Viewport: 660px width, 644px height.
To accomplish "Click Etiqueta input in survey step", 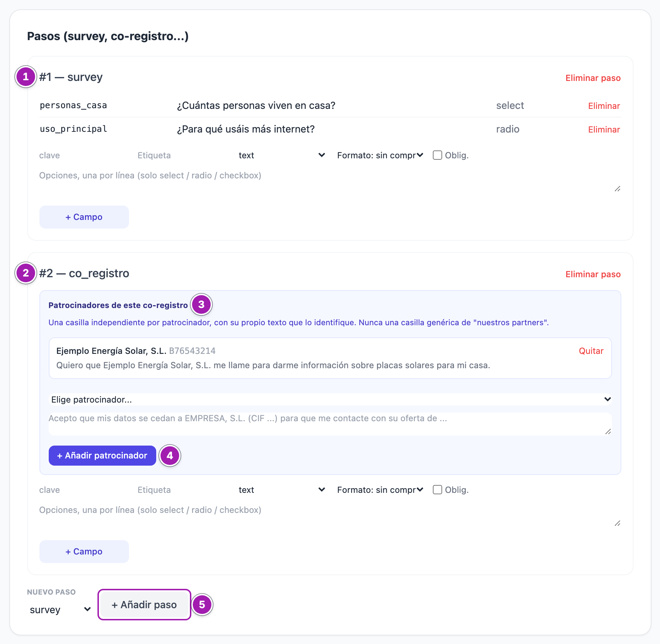I will coord(183,155).
